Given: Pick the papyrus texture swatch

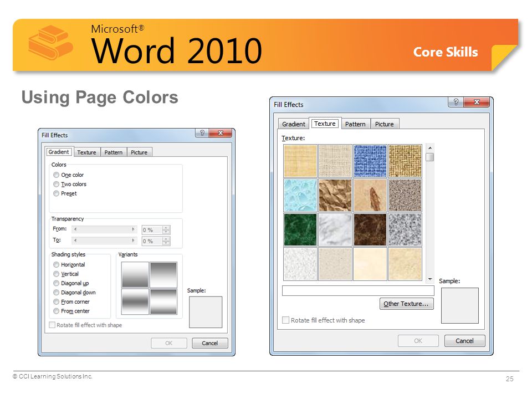Looking at the screenshot, I should 300,161.
